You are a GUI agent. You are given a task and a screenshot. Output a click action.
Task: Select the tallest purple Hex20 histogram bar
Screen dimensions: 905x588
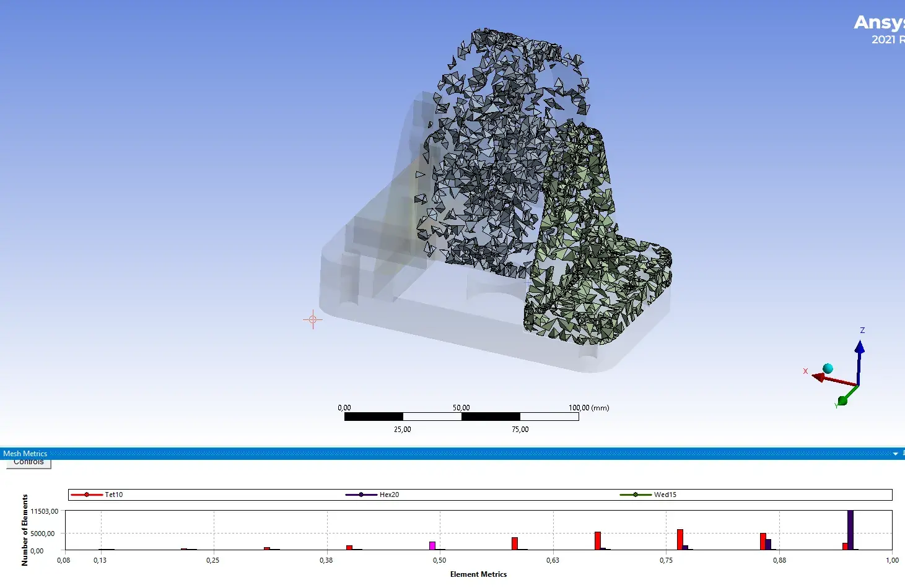pyautogui.click(x=850, y=530)
